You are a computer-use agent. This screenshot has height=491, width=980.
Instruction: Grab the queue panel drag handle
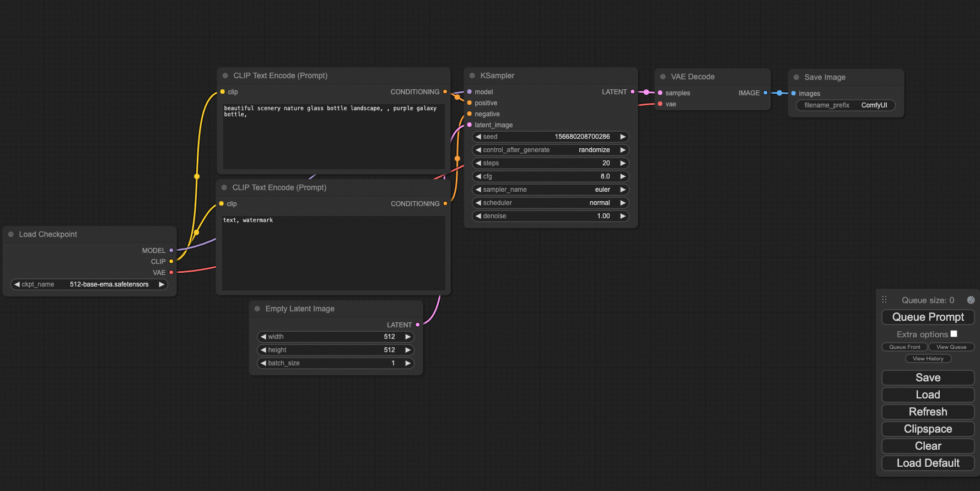884,300
